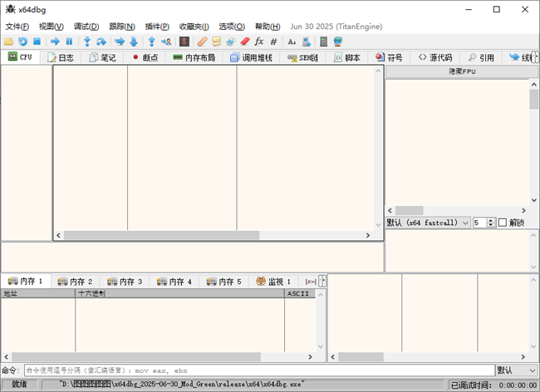
Task: Toggle the 解锁 checkbox
Action: point(503,223)
